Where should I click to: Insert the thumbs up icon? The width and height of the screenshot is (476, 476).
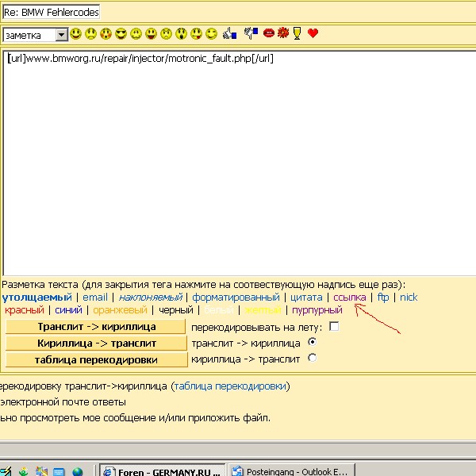click(x=230, y=34)
